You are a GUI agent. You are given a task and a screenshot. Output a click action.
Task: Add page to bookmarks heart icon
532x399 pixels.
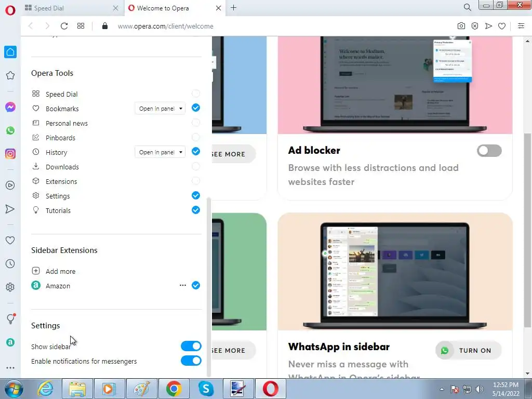click(502, 26)
